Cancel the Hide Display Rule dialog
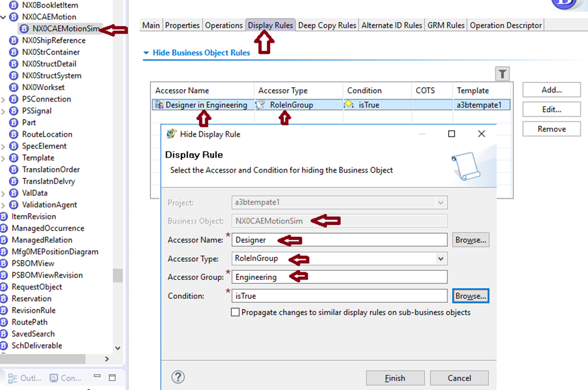 (459, 378)
